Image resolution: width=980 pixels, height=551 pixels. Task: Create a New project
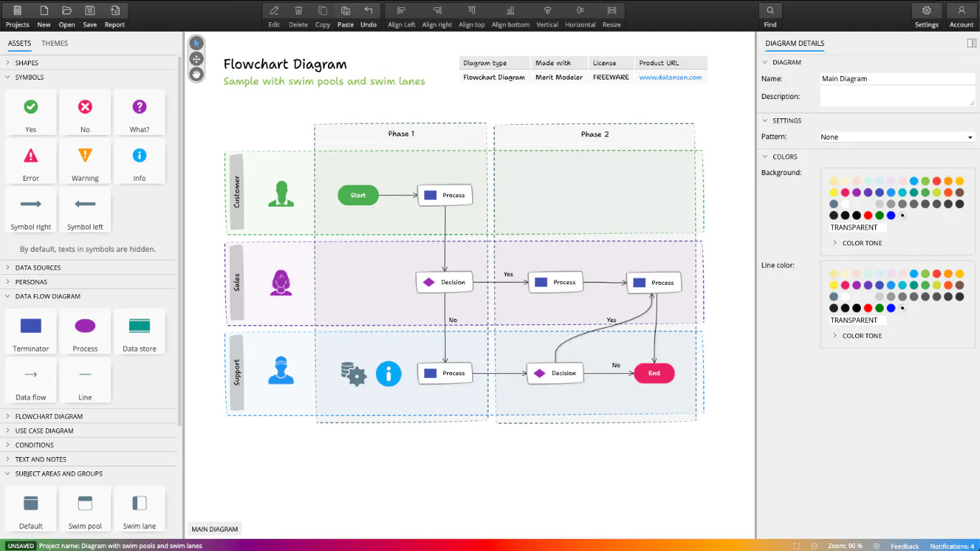(x=44, y=16)
